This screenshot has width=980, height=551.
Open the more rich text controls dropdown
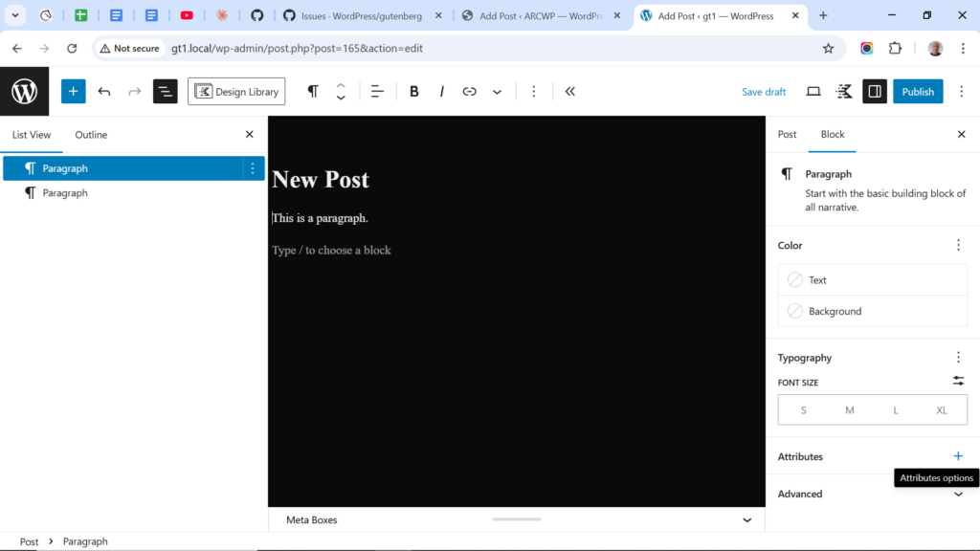[x=497, y=92]
